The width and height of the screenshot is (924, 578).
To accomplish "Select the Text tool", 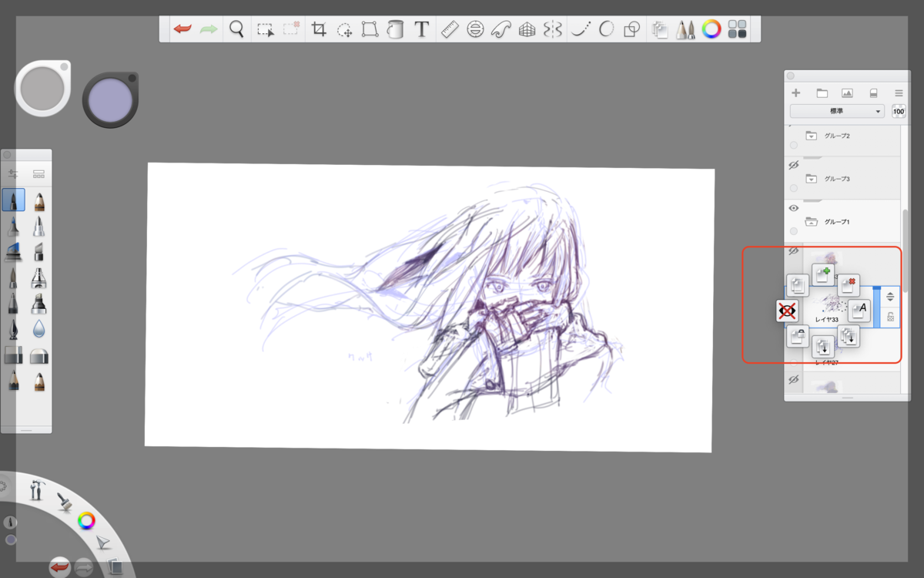I will 421,30.
